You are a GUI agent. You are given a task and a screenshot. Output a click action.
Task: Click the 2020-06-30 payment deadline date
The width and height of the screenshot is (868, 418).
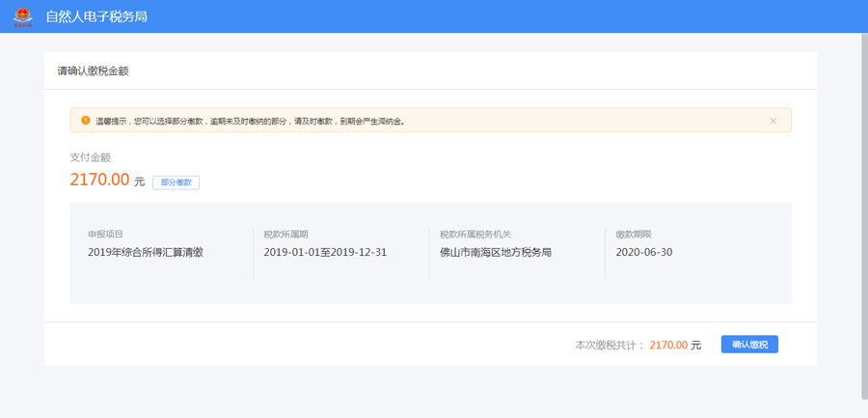(x=643, y=253)
